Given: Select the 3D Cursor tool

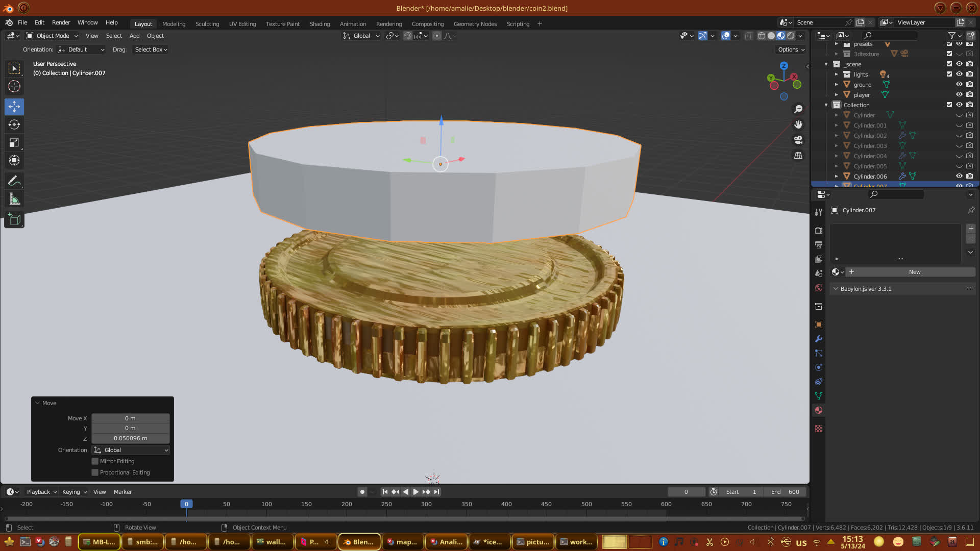Looking at the screenshot, I should pos(14,86).
